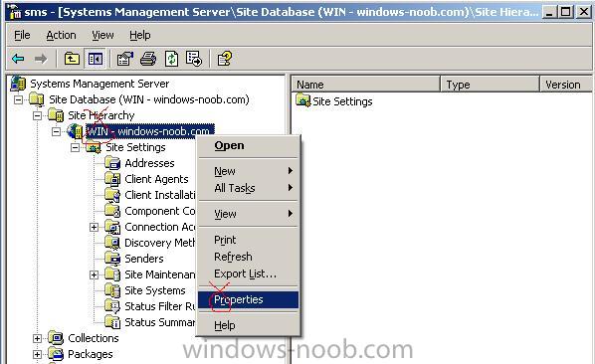The height and width of the screenshot is (364, 595).
Task: Choose Refresh from the context menu
Action: [x=248, y=257]
